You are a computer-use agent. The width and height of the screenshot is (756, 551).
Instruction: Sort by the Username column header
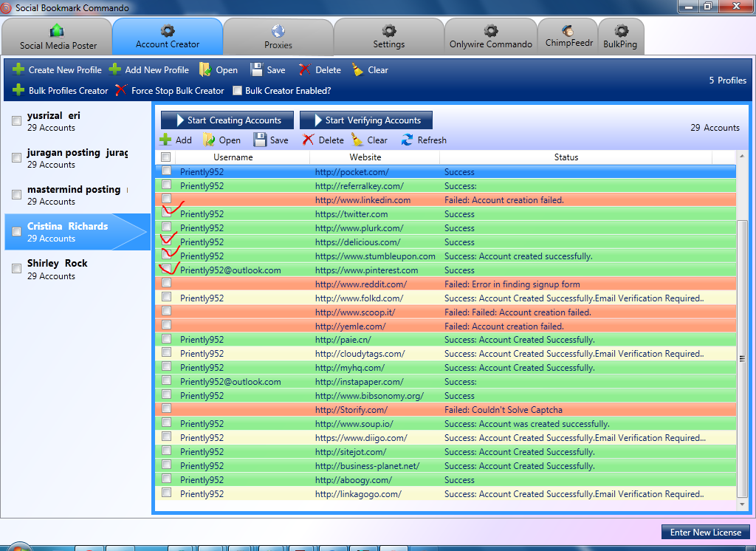233,157
